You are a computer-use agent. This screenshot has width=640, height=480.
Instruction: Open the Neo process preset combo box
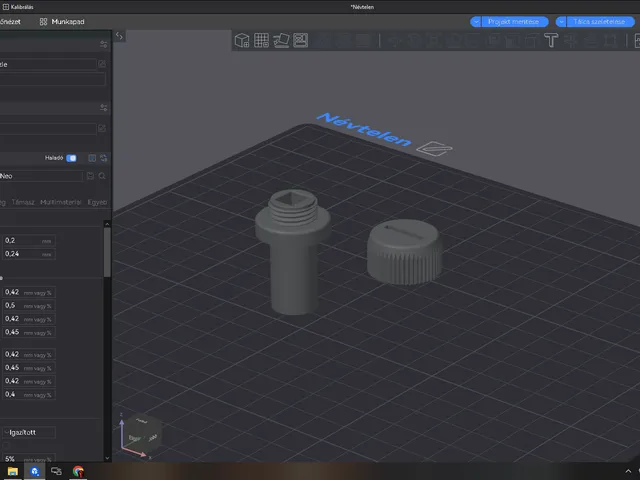point(41,176)
